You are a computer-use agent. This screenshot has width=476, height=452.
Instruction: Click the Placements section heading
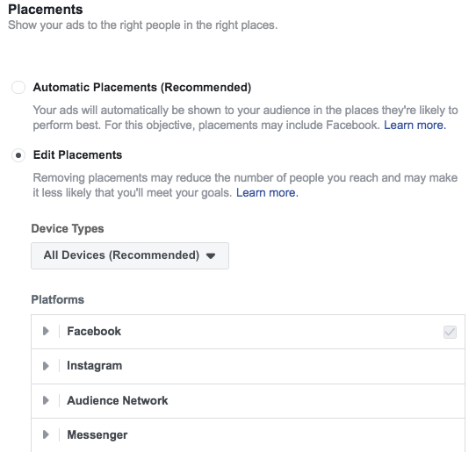click(x=46, y=10)
